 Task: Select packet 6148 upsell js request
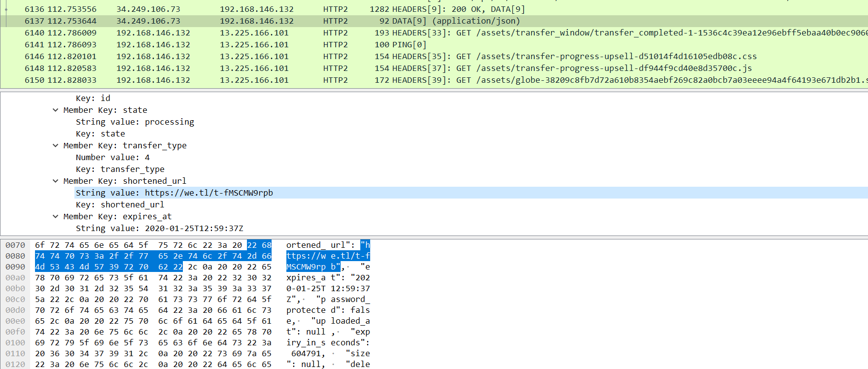point(434,68)
